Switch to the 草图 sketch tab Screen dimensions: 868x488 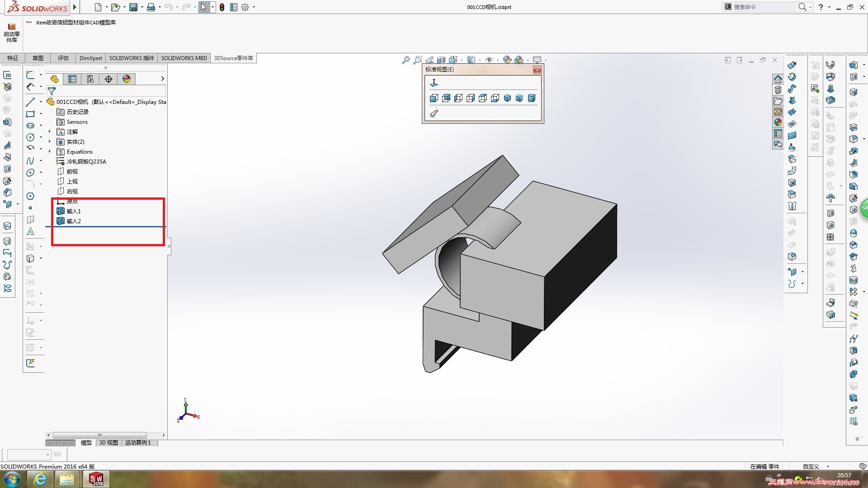(38, 58)
